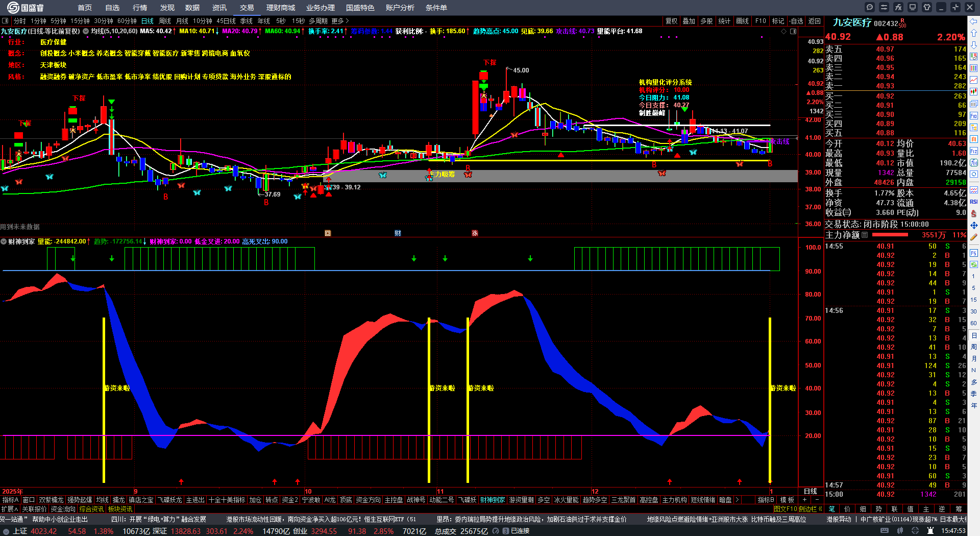
Task: Open the indicator tabs overflow arrow
Action: (x=737, y=500)
